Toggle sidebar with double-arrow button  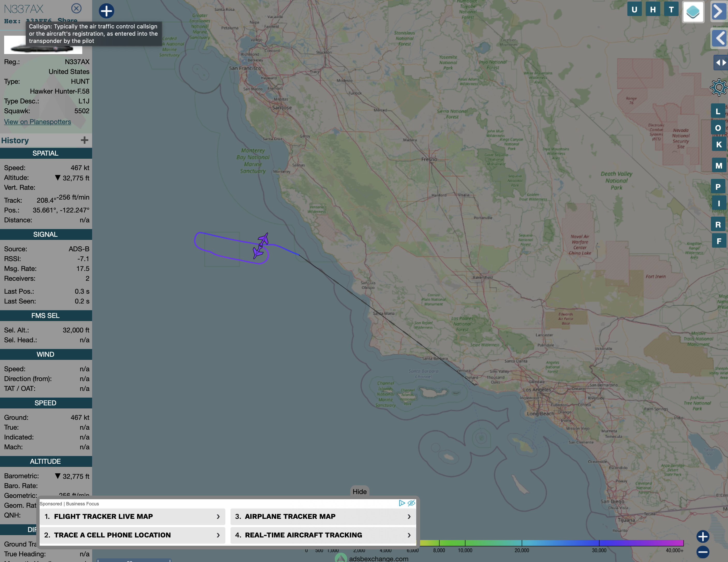tap(720, 62)
